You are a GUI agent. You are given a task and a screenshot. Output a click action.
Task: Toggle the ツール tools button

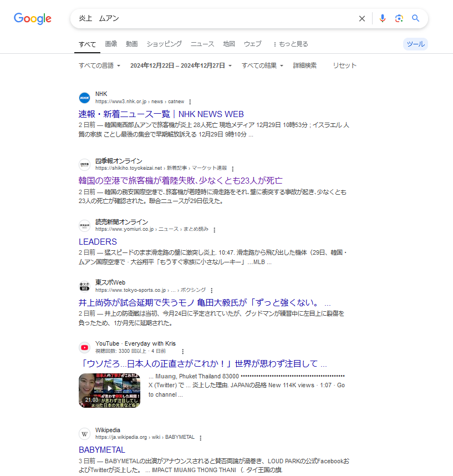(x=415, y=44)
